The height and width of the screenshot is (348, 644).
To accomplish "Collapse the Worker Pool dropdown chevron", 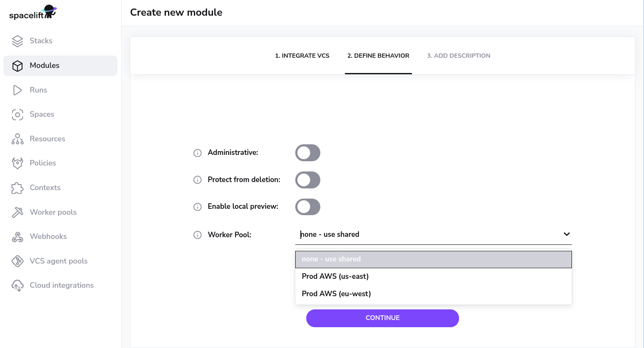I will tap(566, 234).
